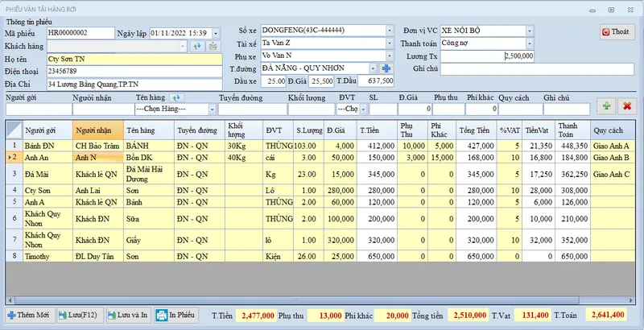
Task: Click cell 'Anh Lai'
Action: pyautogui.click(x=98, y=191)
